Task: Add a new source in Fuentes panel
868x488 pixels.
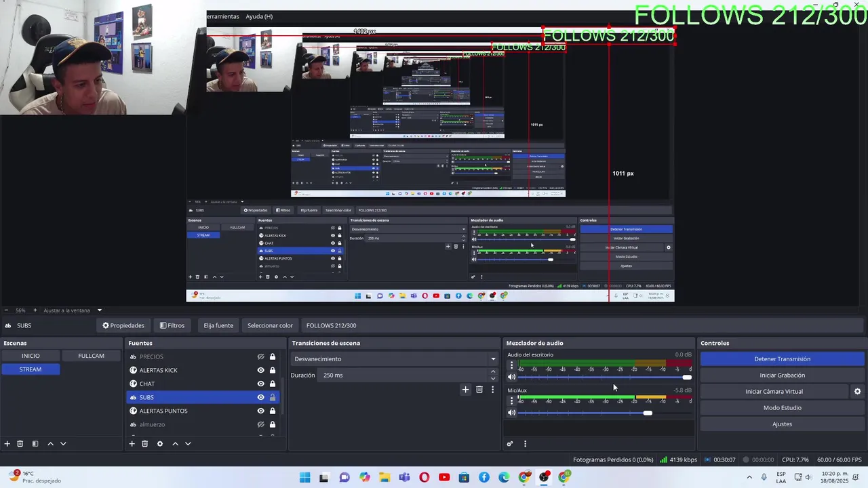Action: click(x=132, y=444)
